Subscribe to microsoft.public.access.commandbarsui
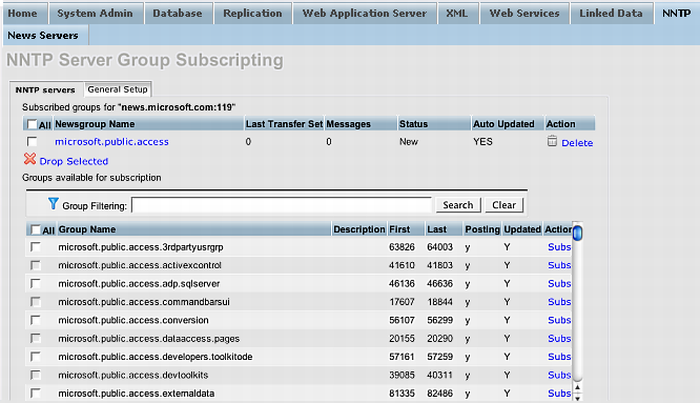The image size is (700, 403). (x=559, y=302)
